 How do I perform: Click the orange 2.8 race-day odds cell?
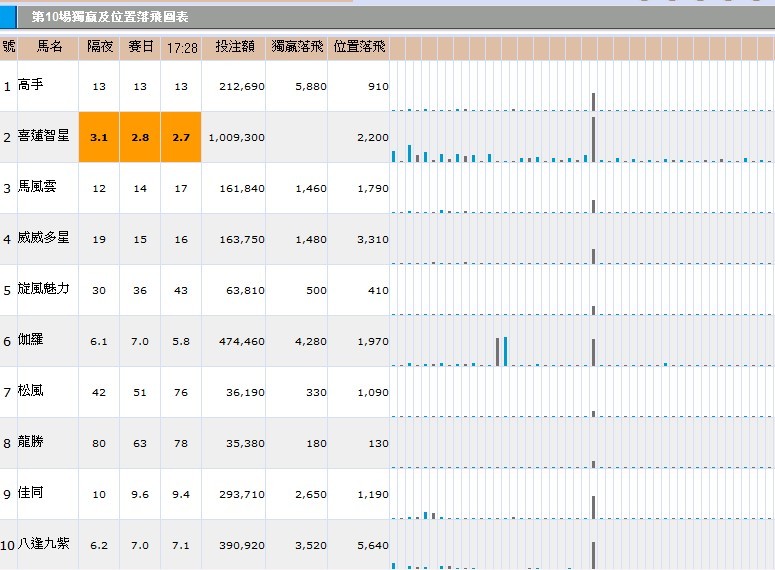click(x=140, y=137)
